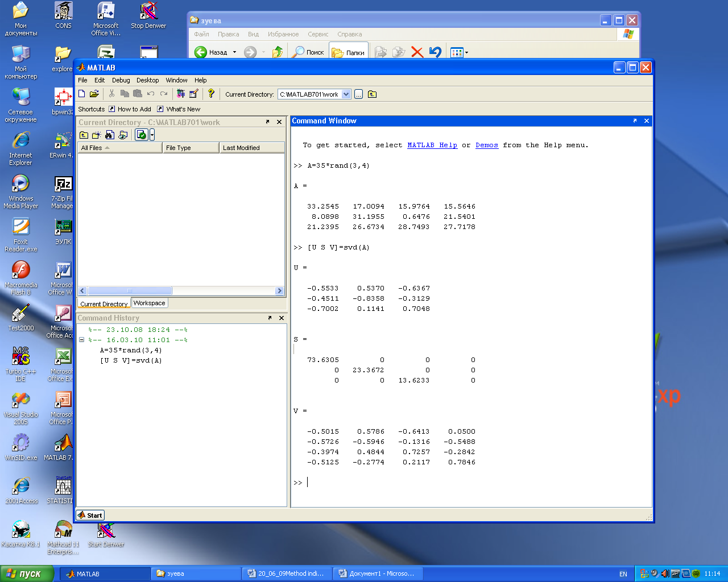Click the How to Add shortcut
Screen dimensions: 728x582
130,109
